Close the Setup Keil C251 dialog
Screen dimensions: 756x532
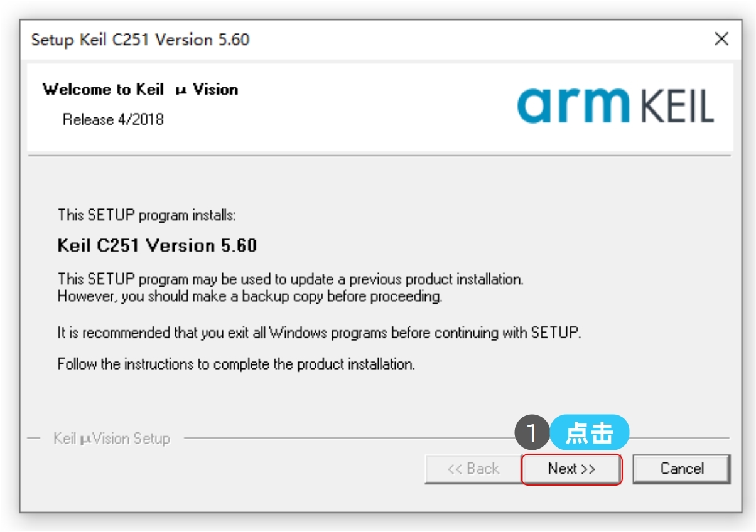[721, 39]
